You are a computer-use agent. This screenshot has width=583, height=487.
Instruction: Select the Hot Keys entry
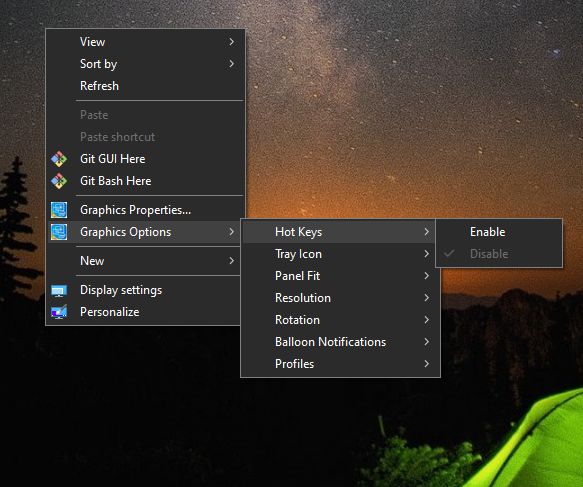pos(340,232)
